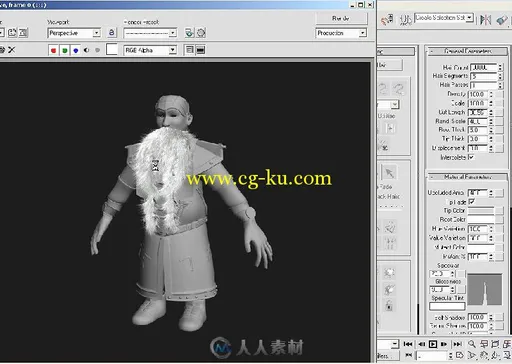Screen dimensions: 512x364
Task: Click the Render button in frame window
Action: point(341,18)
